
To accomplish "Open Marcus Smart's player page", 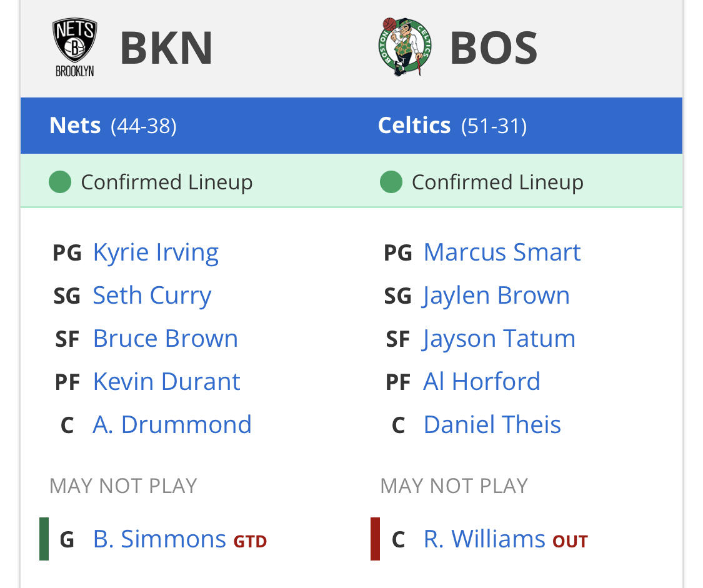I will pyautogui.click(x=502, y=252).
